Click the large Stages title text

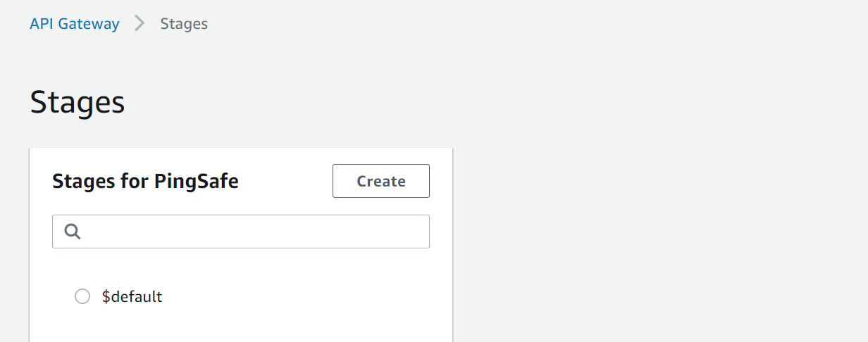click(77, 103)
